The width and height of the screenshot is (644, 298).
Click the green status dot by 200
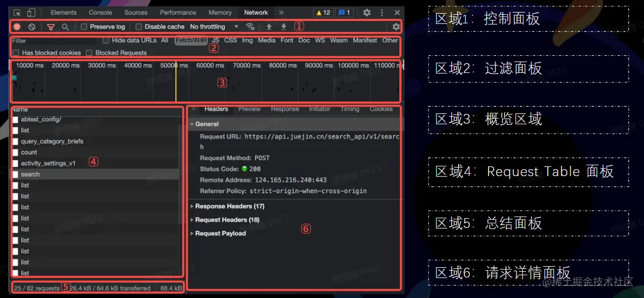244,169
